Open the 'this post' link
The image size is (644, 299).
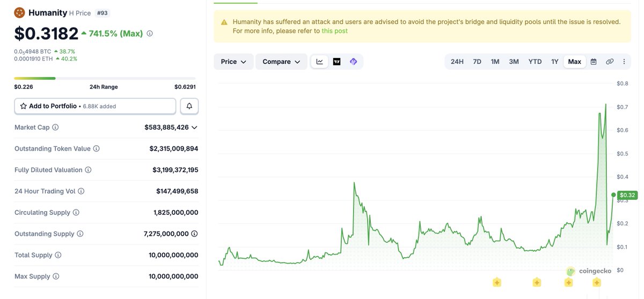coord(334,31)
